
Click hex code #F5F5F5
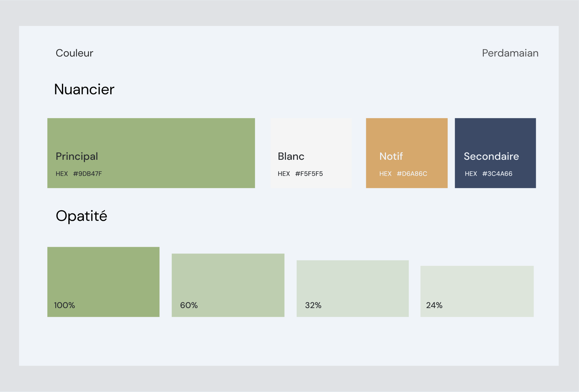(x=309, y=174)
